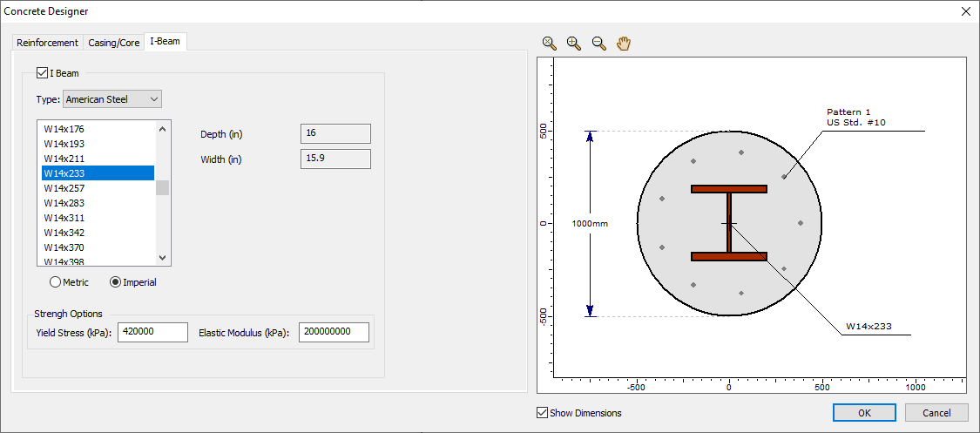Close the Concrete Designer dialog
Screen dimensions: 980x433
[x=965, y=10]
